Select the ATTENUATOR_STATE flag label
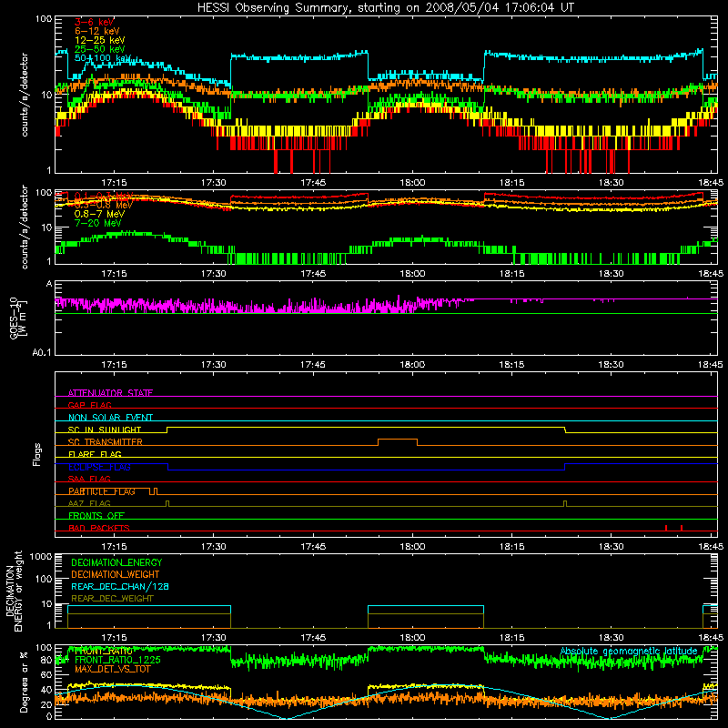This screenshot has width=728, height=728. pos(110,393)
